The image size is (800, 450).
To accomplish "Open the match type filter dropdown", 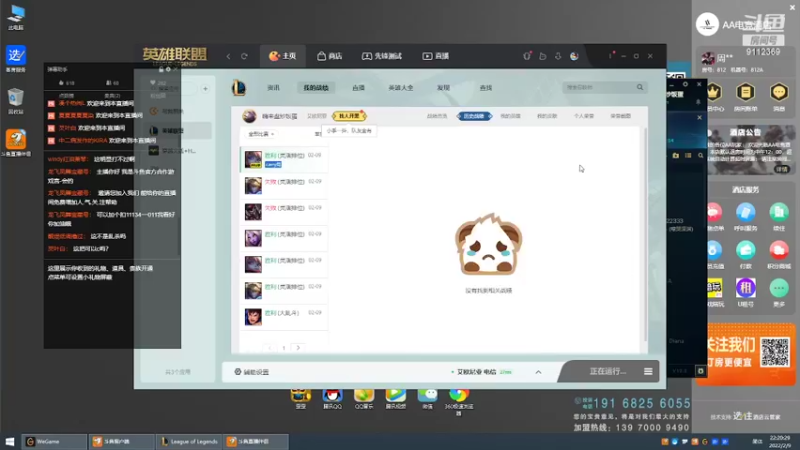I will click(261, 134).
